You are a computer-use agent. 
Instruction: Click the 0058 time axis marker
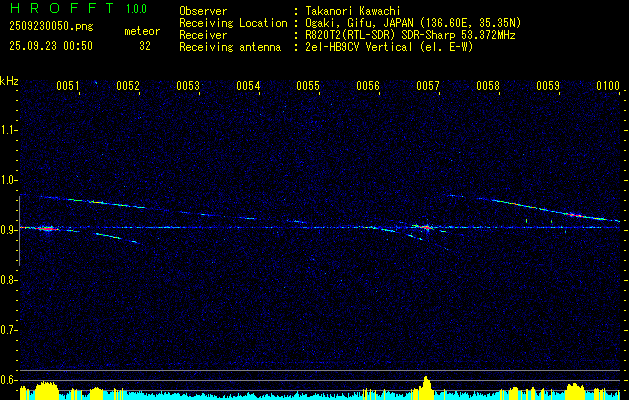pos(488,86)
